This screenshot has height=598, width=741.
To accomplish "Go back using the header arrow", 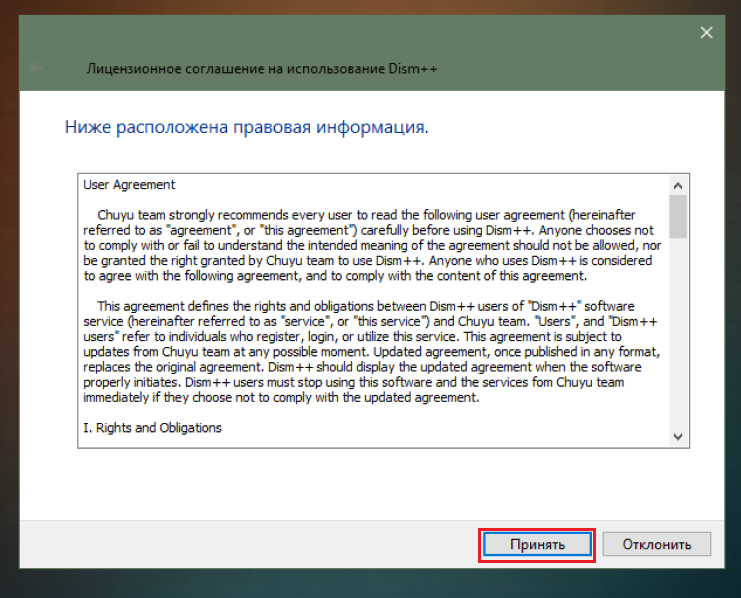I will (37, 69).
